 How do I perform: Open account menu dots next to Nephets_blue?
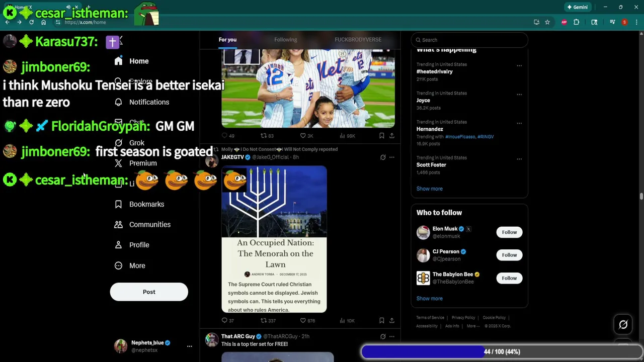pyautogui.click(x=190, y=346)
